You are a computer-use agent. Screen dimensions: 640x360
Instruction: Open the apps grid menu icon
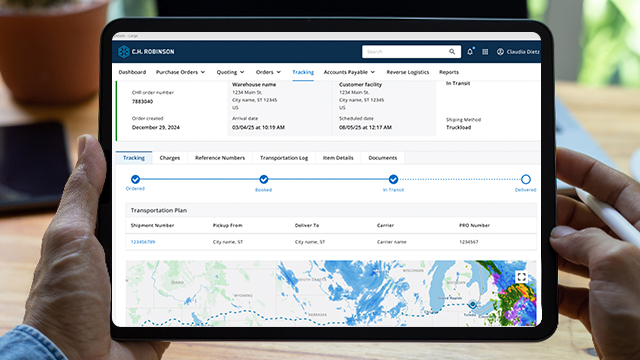click(x=485, y=52)
